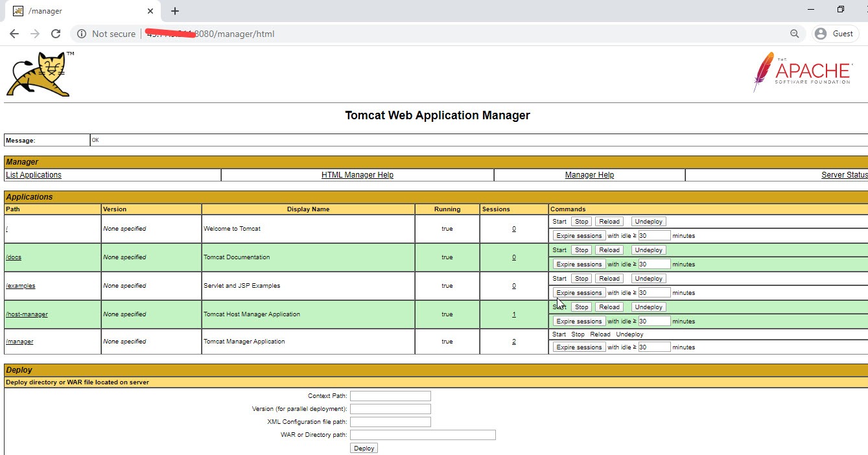Click the browser forward arrow
The height and width of the screenshot is (455, 868).
point(35,34)
